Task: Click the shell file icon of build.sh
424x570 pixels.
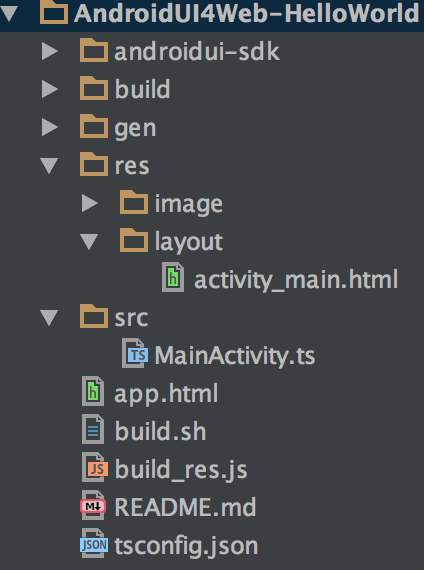Action: tap(93, 429)
